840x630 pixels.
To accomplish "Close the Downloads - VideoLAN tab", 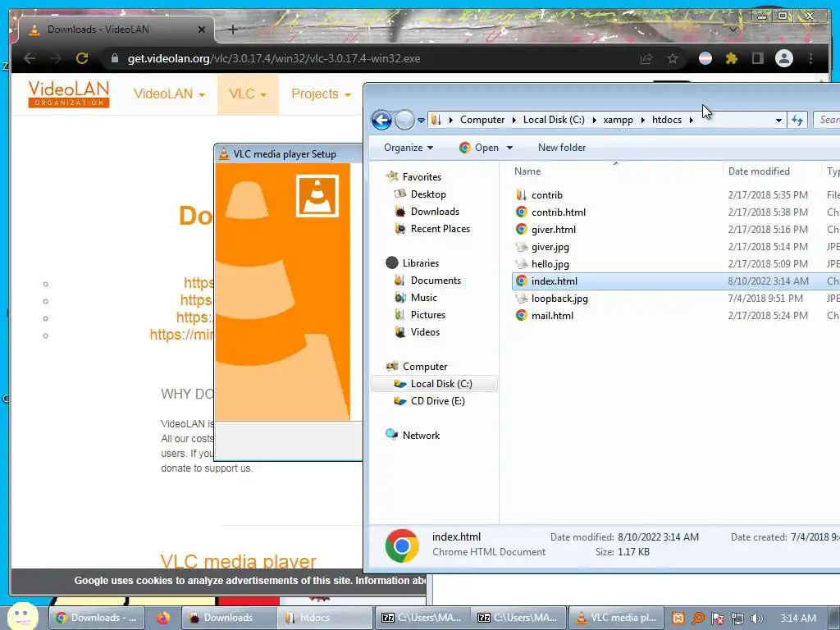I will [202, 30].
